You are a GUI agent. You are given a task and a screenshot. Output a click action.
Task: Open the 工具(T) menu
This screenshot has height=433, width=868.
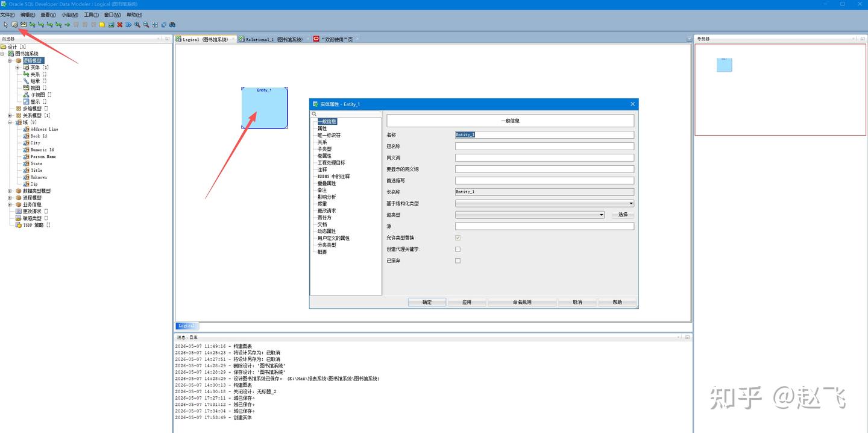tap(91, 14)
